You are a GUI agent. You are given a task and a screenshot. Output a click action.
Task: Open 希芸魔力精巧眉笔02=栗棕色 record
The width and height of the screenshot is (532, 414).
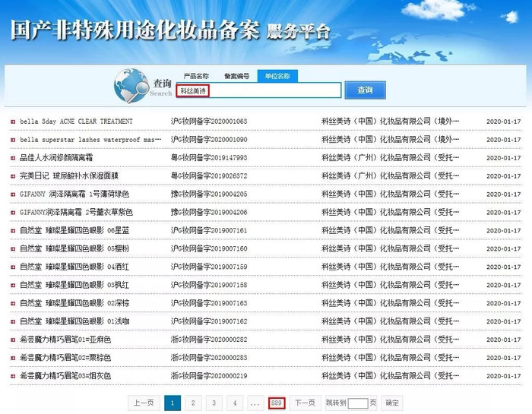pyautogui.click(x=65, y=358)
